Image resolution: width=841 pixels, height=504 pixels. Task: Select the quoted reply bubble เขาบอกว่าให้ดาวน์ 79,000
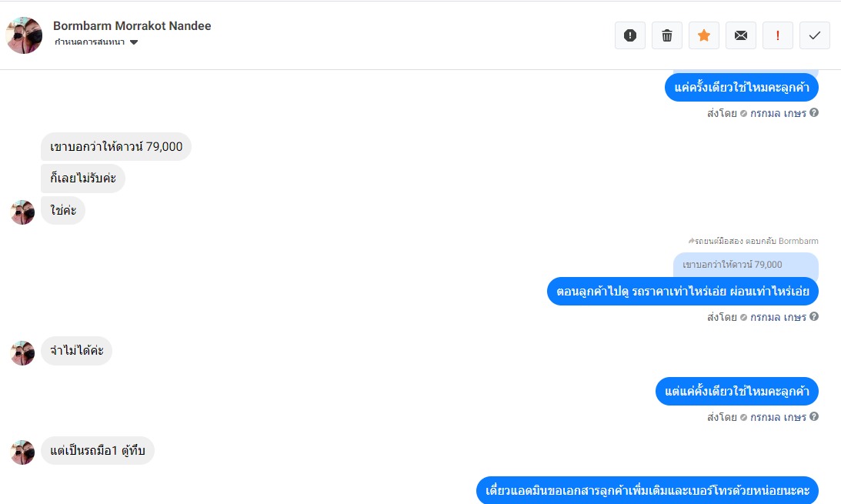(x=746, y=265)
